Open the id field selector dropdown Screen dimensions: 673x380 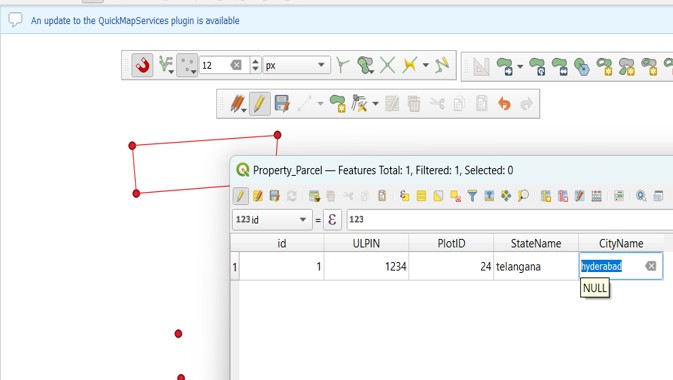(x=272, y=220)
